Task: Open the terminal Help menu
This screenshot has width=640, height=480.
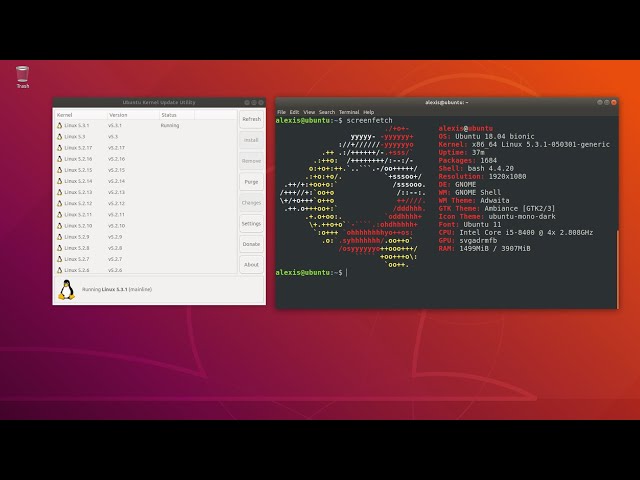Action: pos(369,112)
